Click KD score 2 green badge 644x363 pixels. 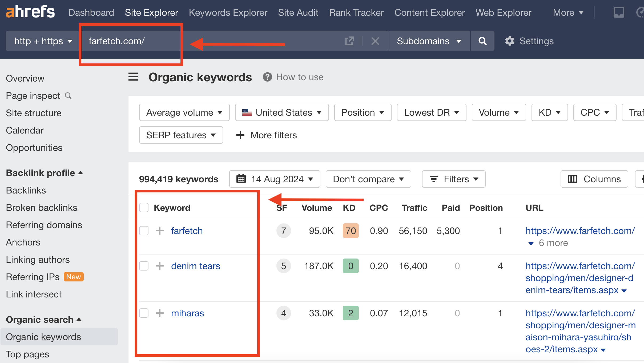tap(351, 313)
